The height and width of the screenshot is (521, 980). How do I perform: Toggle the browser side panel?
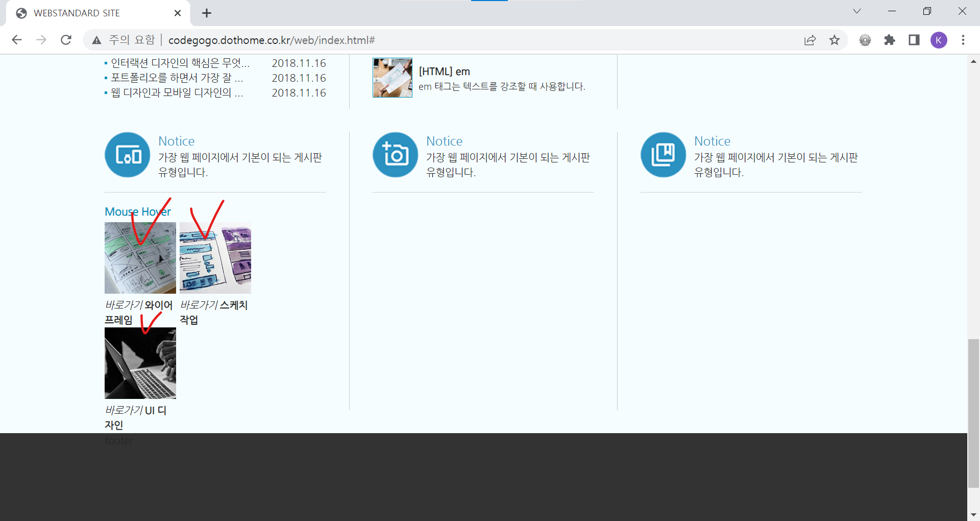(x=914, y=40)
